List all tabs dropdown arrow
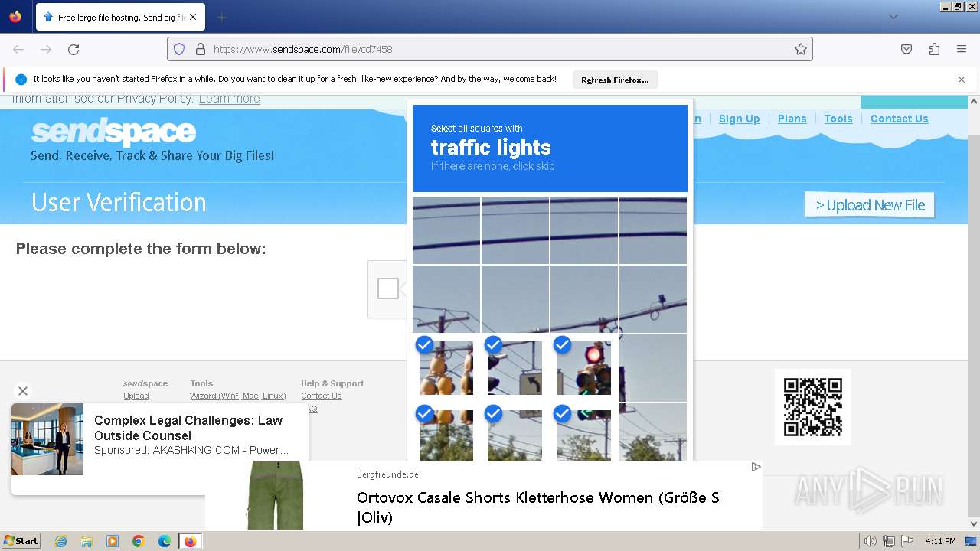This screenshot has width=980, height=551. pos(893,17)
